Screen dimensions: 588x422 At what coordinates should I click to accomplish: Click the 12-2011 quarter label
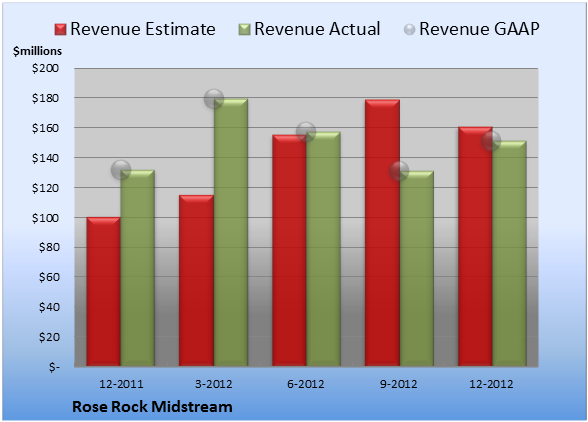[121, 384]
